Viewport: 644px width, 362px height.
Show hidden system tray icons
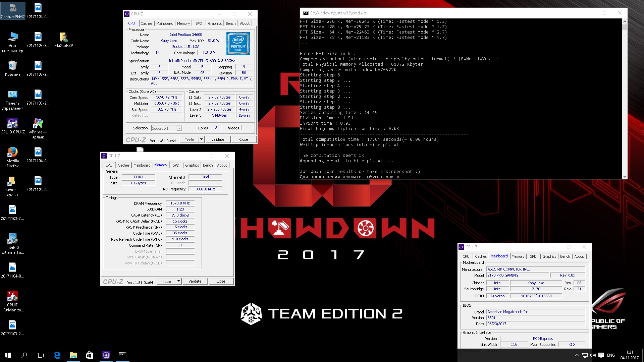point(577,355)
